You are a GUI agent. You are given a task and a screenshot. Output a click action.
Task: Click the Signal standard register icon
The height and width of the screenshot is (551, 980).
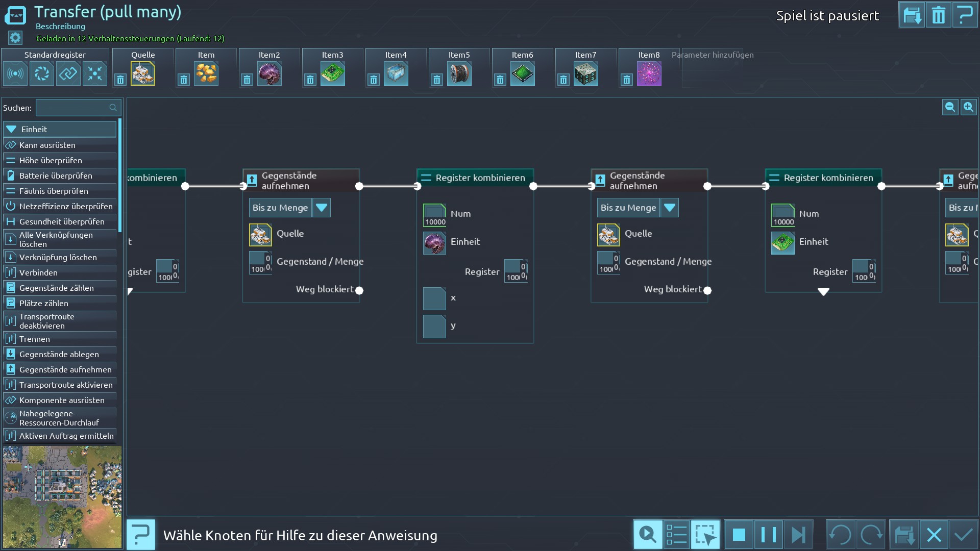(x=15, y=74)
